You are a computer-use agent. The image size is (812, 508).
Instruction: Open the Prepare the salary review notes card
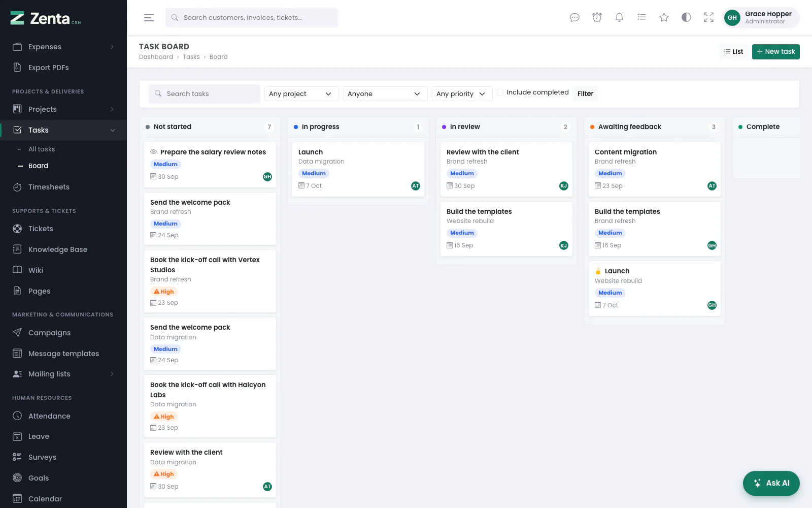click(x=210, y=165)
